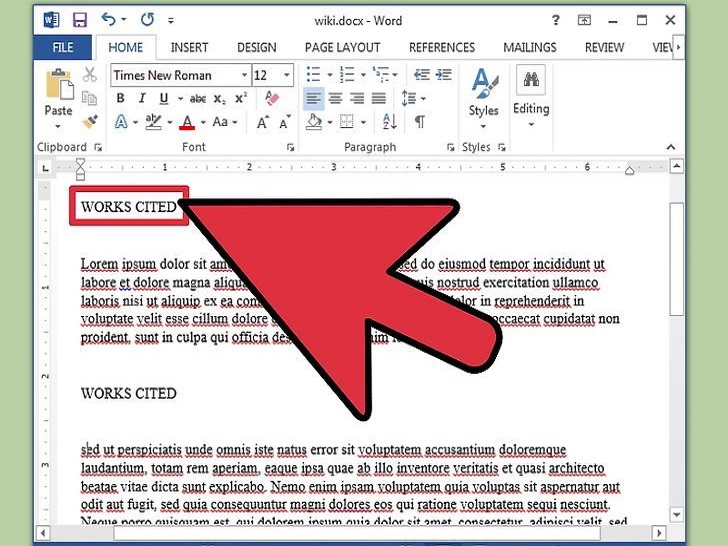Open the PAGE LAYOUT tab
Image resolution: width=728 pixels, height=546 pixels.
point(342,47)
